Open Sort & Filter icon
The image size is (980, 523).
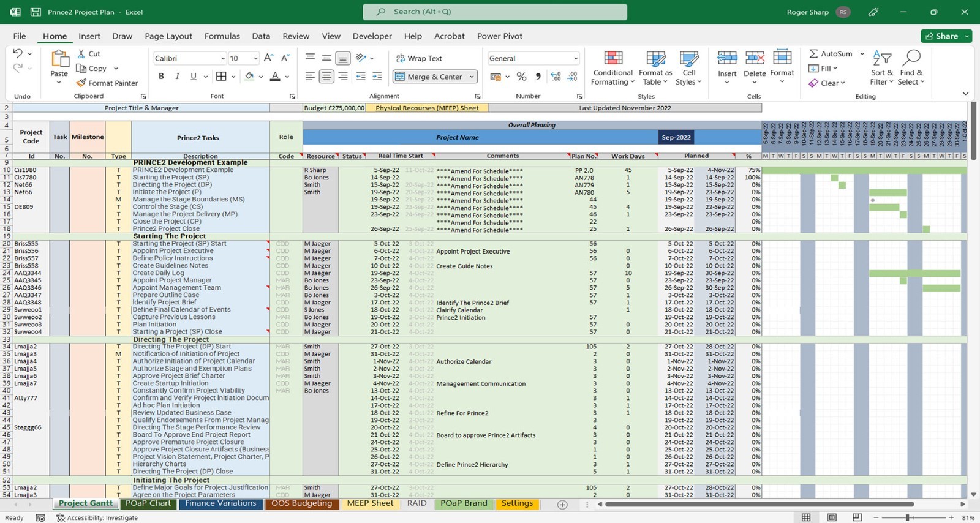pyautogui.click(x=882, y=58)
